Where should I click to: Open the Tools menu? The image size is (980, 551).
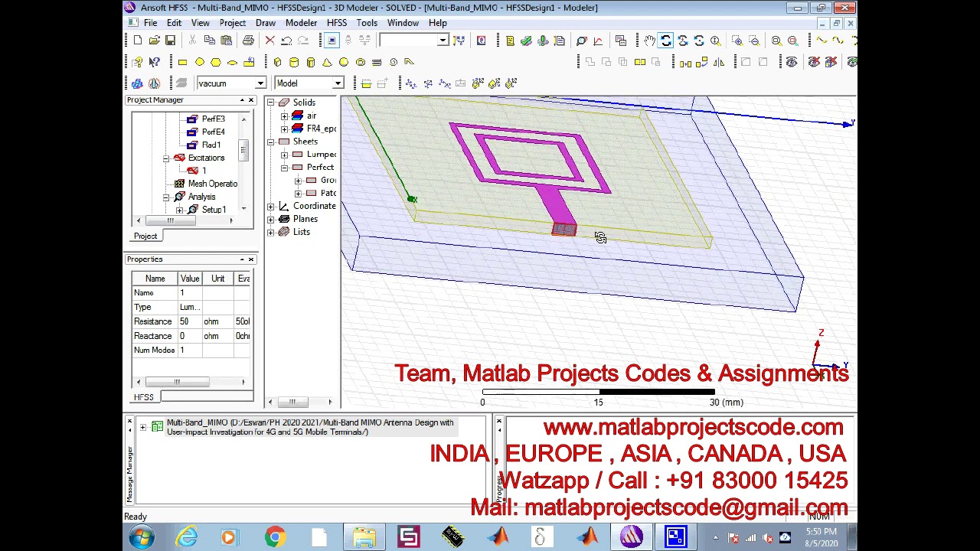pyautogui.click(x=367, y=23)
